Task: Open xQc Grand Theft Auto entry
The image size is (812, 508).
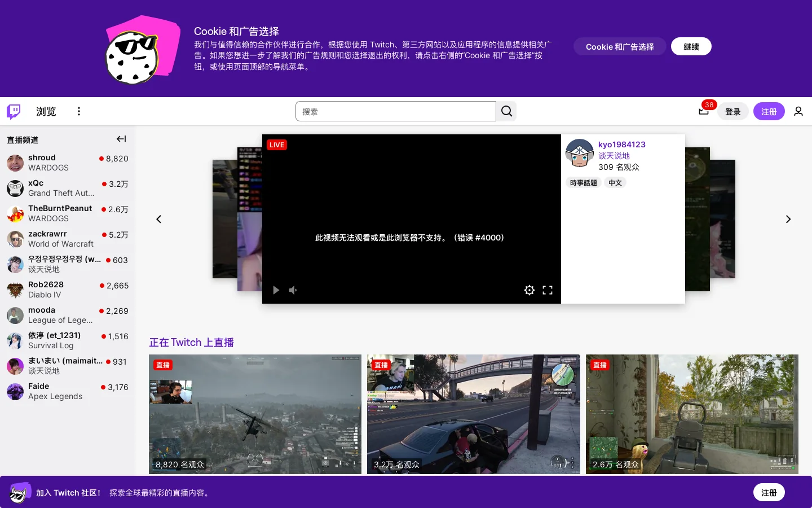Action: (x=68, y=188)
